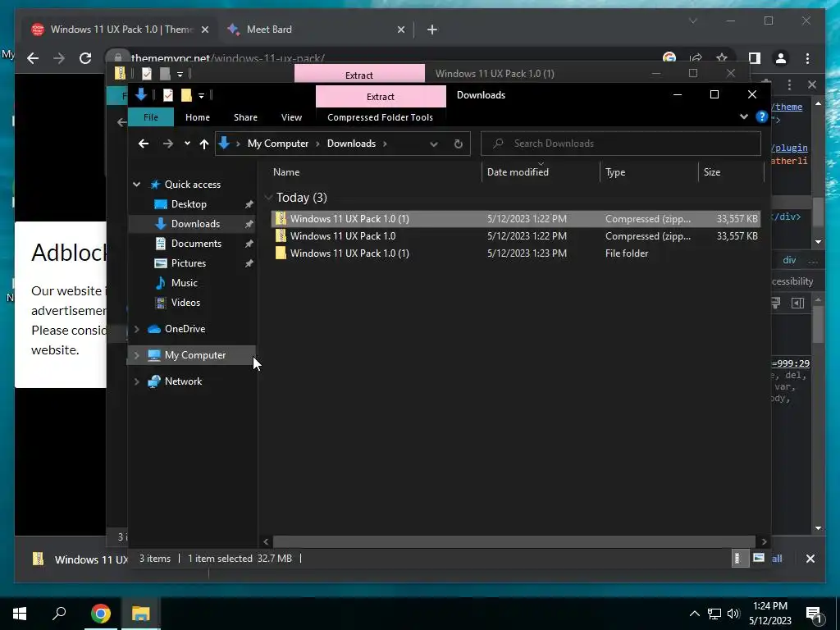Image resolution: width=840 pixels, height=630 pixels.
Task: Open address bar history dropdown
Action: click(433, 144)
